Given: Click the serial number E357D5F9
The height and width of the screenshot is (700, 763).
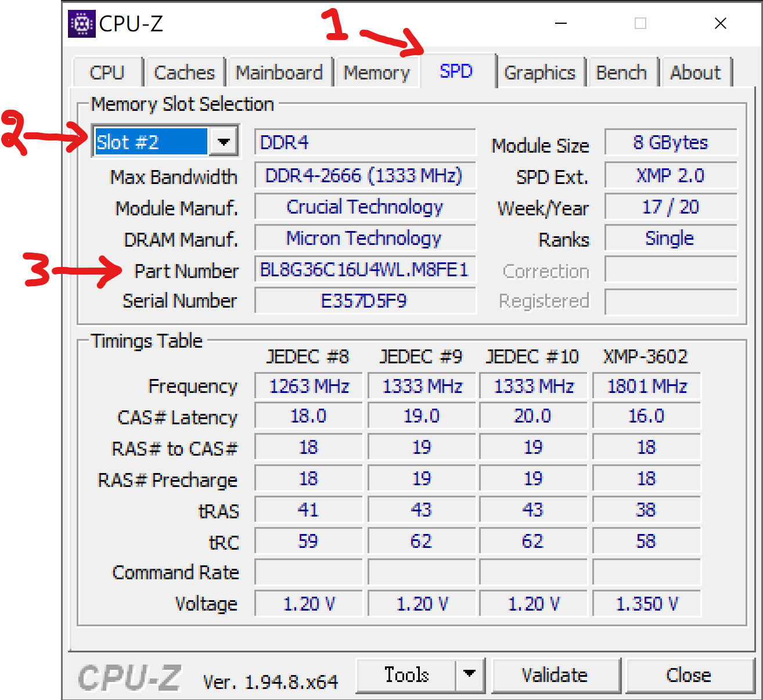Looking at the screenshot, I should click(365, 301).
